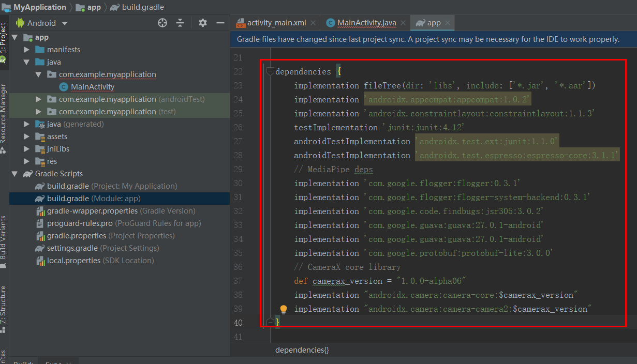Click line number 30 in gutter

238,183
